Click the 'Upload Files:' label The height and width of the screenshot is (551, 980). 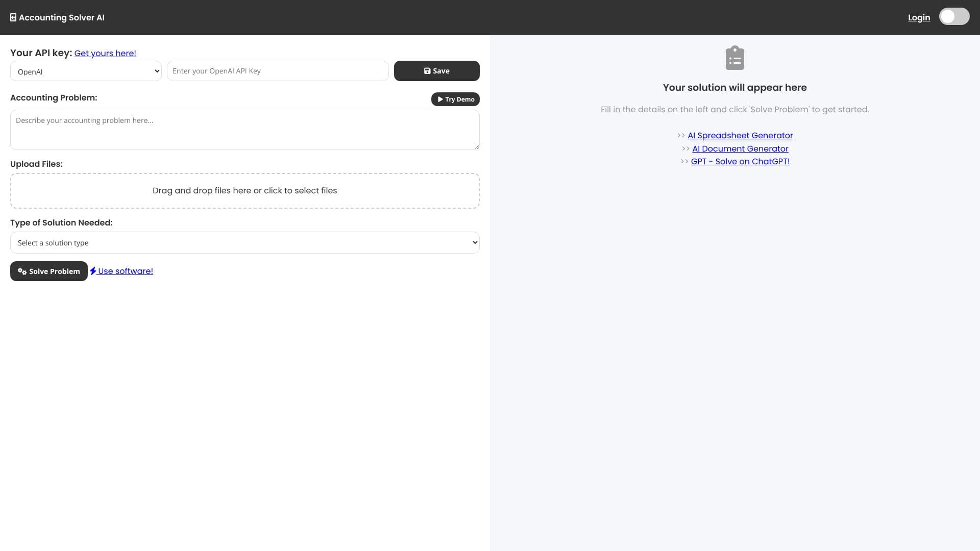(36, 164)
